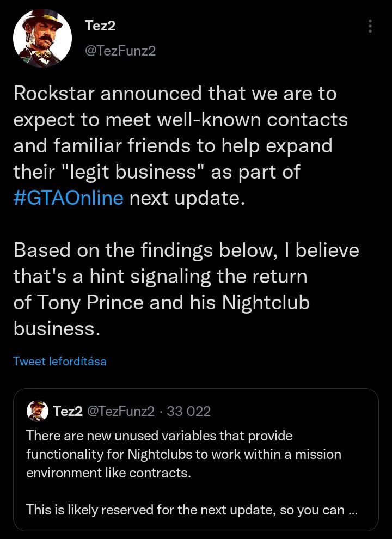392x539 pixels.
Task: Click the Tweet lefordítása translate link
Action: (60, 361)
